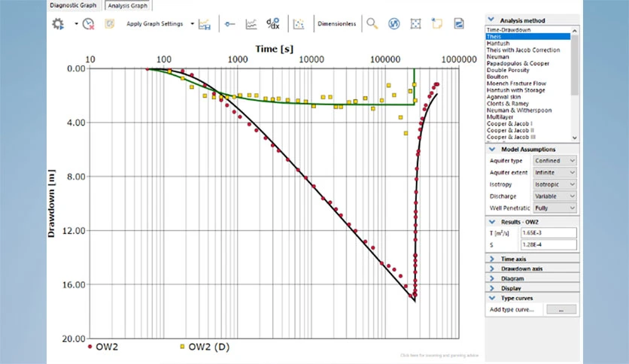The height and width of the screenshot is (364, 629).
Task: Open the Discharge dropdown
Action: click(555, 196)
